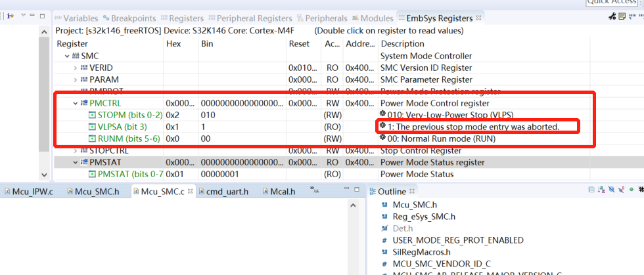Image resolution: width=644 pixels, height=275 pixels.
Task: Close the Mcu_SMC.c editor tab
Action: pos(190,191)
